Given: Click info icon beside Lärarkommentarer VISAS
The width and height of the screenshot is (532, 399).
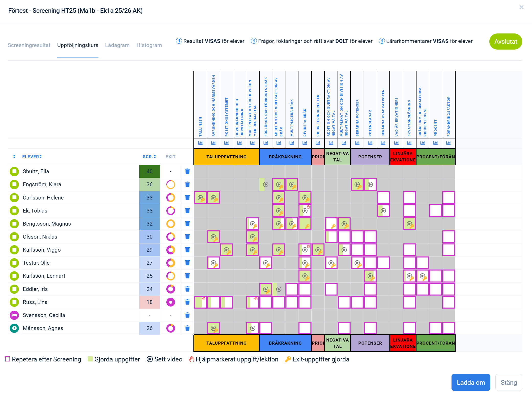Looking at the screenshot, I should 381,41.
